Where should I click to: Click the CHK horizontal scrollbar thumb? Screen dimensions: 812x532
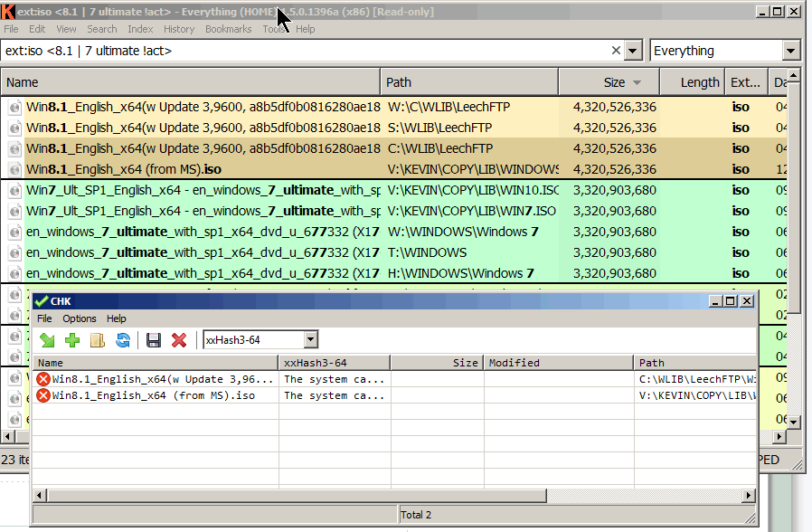(297, 496)
